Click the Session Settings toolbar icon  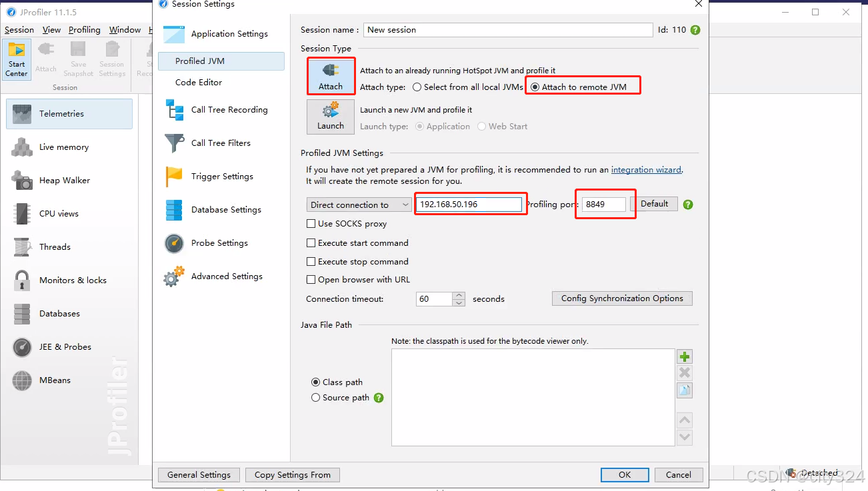click(x=112, y=59)
